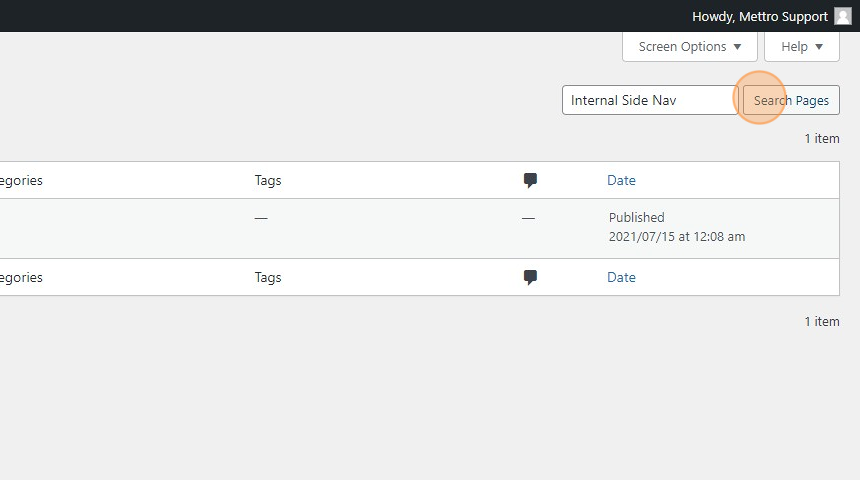Viewport: 860px width, 480px height.
Task: Sort by Date using the table header link
Action: (x=621, y=180)
